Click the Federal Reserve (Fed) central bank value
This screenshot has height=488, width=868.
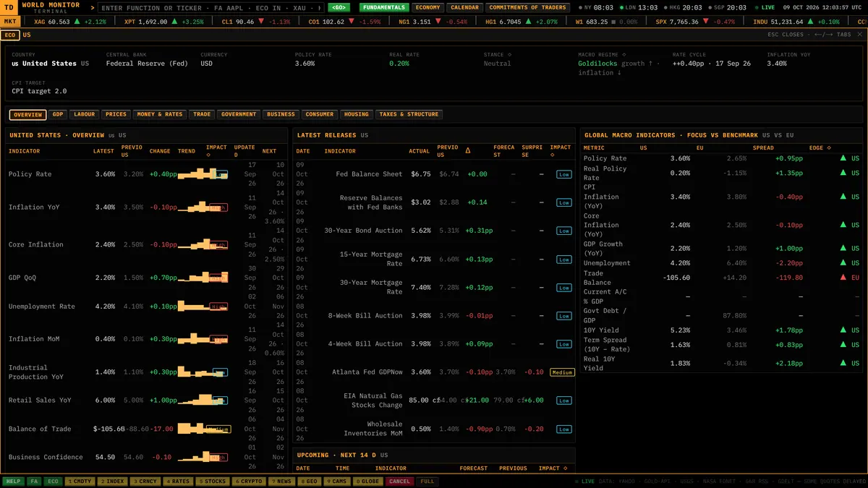tap(147, 64)
